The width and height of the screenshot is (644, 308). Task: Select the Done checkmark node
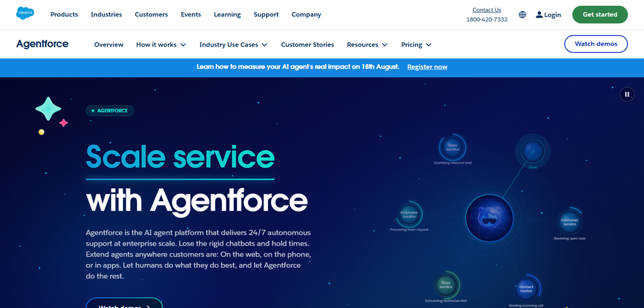coord(532,151)
